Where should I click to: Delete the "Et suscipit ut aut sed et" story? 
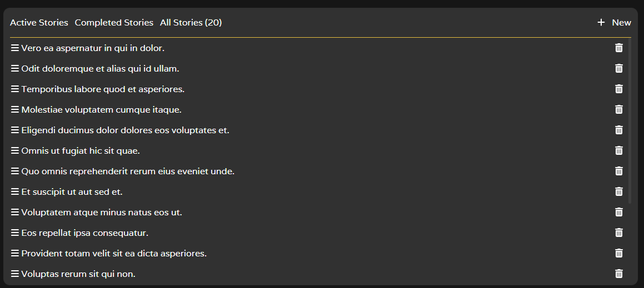[x=619, y=191]
